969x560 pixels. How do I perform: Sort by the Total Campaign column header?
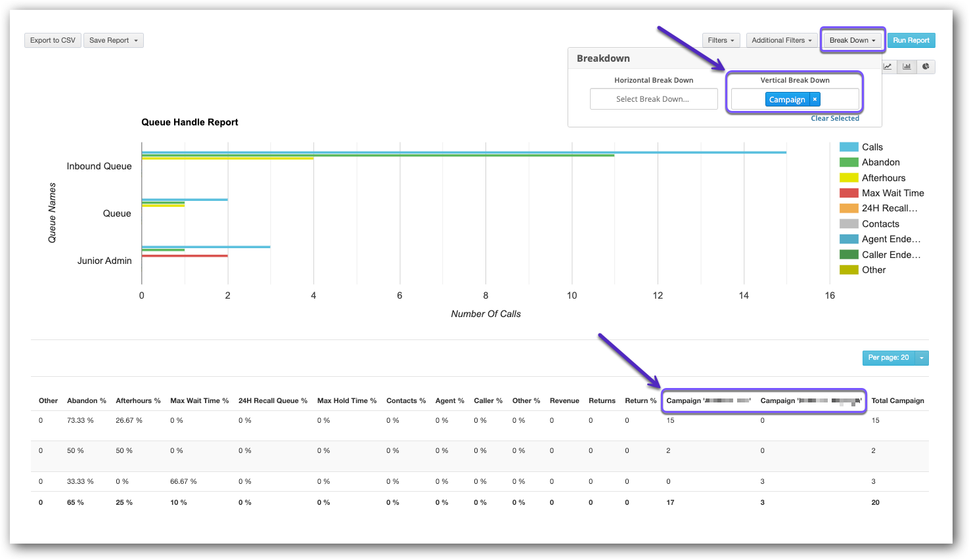pyautogui.click(x=897, y=400)
